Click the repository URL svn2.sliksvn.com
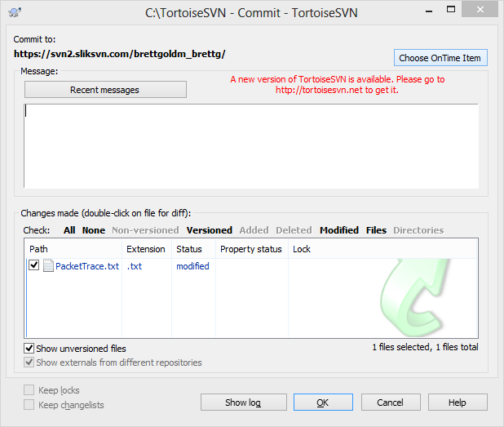This screenshot has width=504, height=427. 120,54
